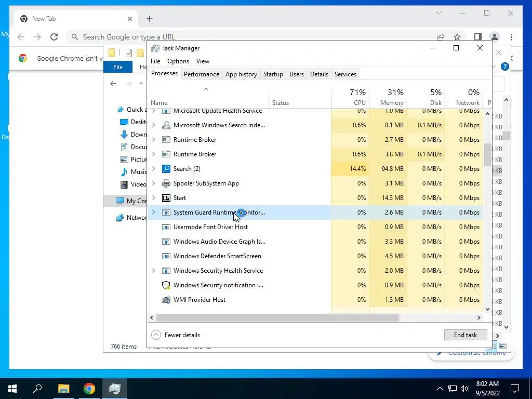Open the notification center icon
Screen dimensions: 532x399
(515, 389)
